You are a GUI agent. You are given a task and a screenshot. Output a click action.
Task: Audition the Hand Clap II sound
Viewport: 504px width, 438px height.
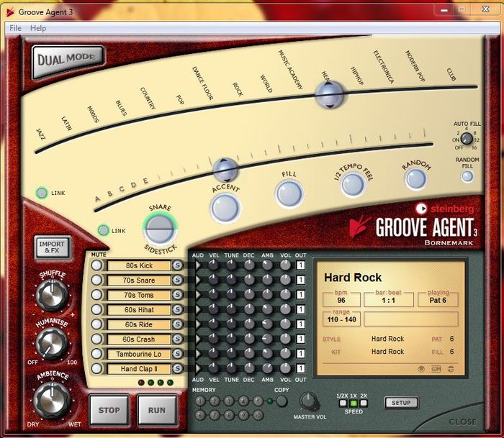click(x=198, y=369)
